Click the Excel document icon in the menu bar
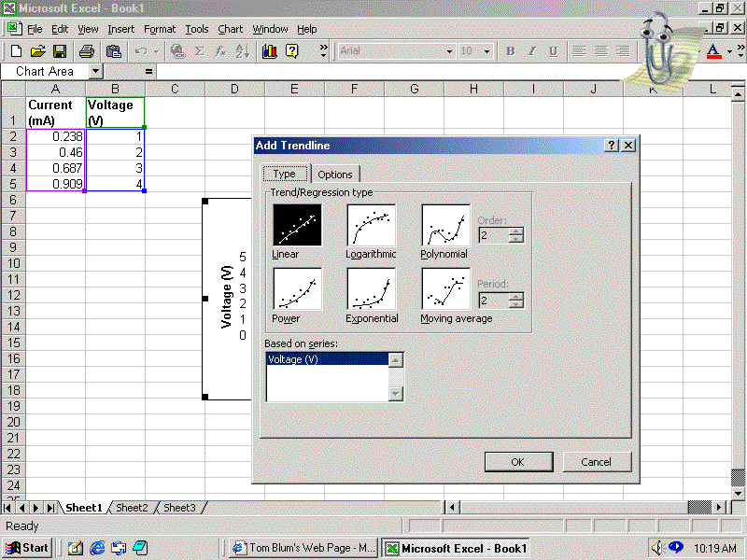This screenshot has height=560, width=747. (x=13, y=29)
